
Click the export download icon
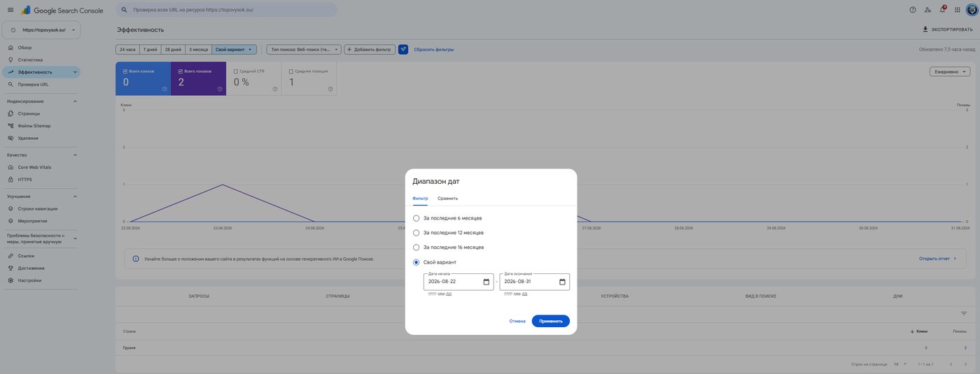pos(925,29)
